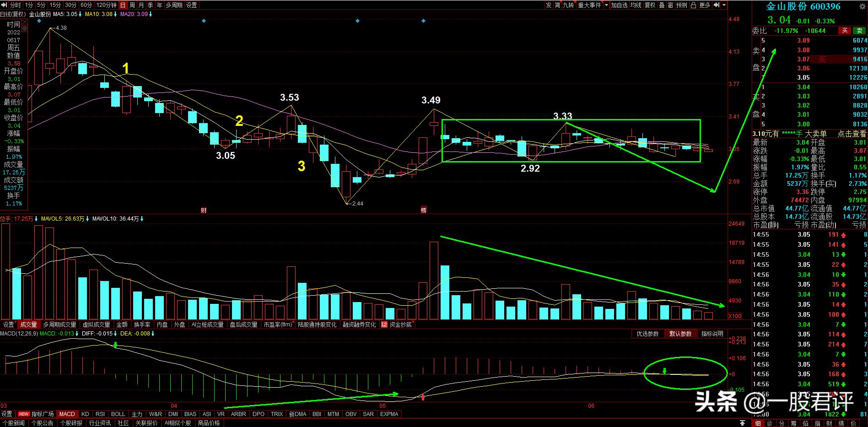Click 默认参数 button
Viewport: 868px width, 427px height.
(x=681, y=334)
